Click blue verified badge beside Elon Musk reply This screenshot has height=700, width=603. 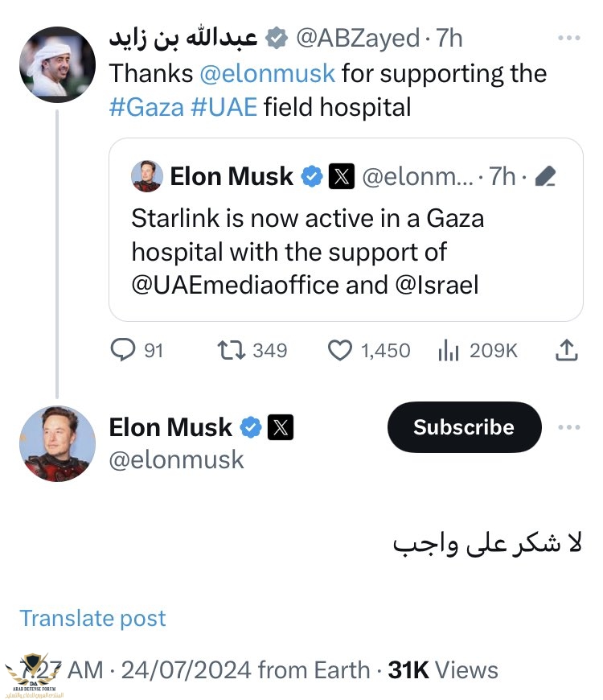point(252,427)
